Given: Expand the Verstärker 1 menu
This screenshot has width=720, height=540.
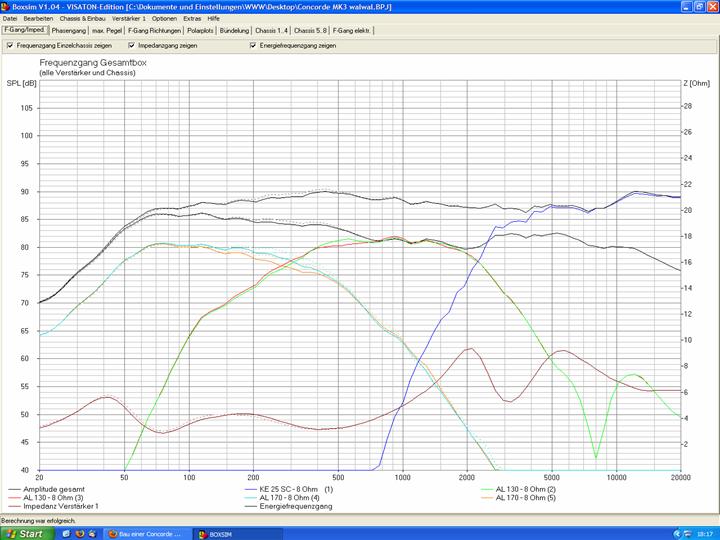Looking at the screenshot, I should pyautogui.click(x=128, y=18).
